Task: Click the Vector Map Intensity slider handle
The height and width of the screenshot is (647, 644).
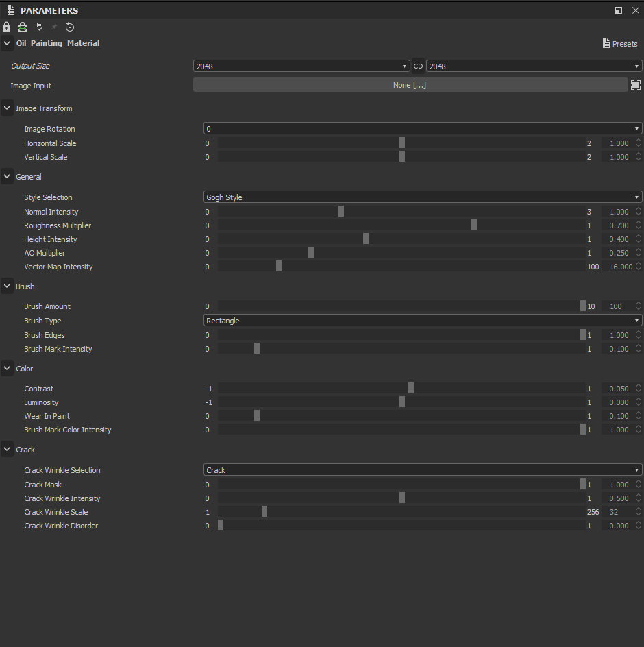Action: pyautogui.click(x=279, y=266)
